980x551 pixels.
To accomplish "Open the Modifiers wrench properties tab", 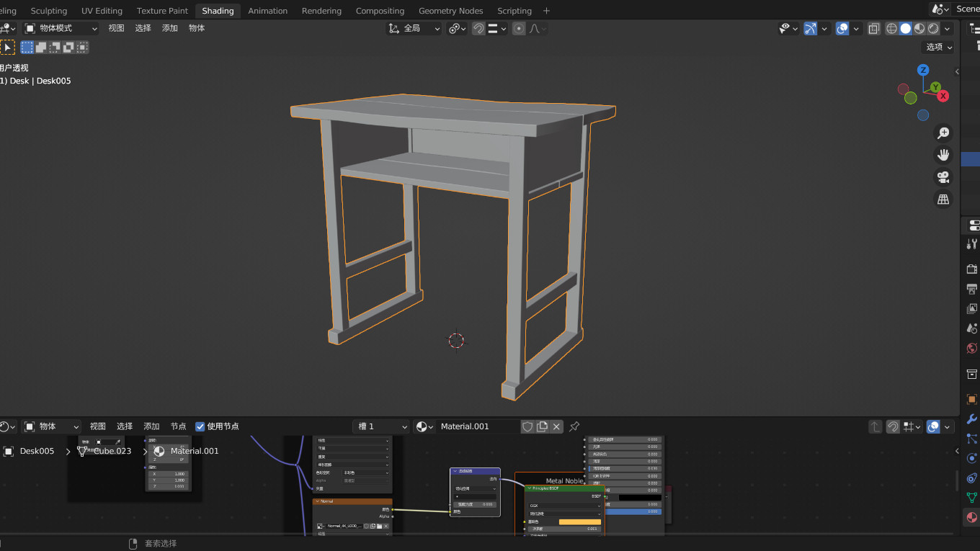I will (x=971, y=418).
